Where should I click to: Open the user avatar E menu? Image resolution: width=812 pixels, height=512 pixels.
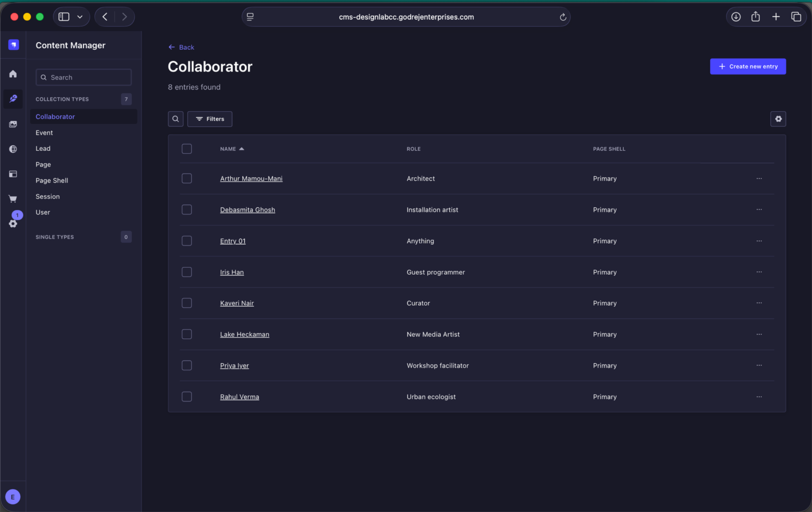point(13,497)
